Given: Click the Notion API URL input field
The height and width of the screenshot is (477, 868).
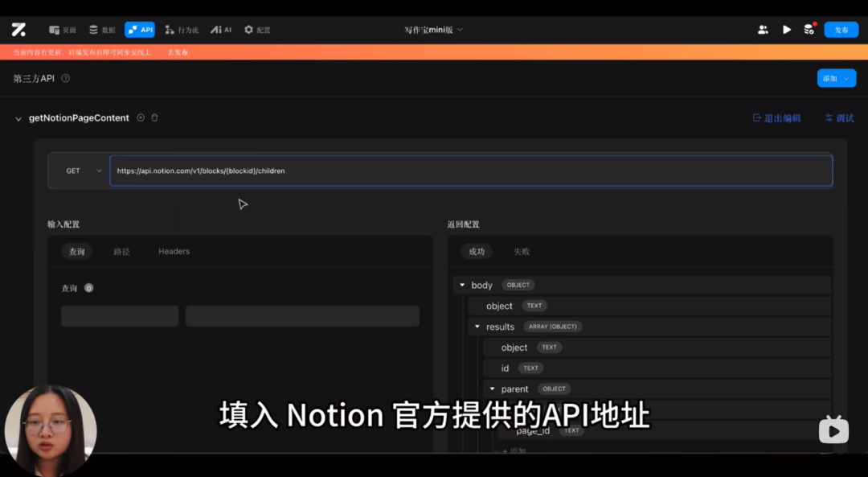Looking at the screenshot, I should pos(471,171).
